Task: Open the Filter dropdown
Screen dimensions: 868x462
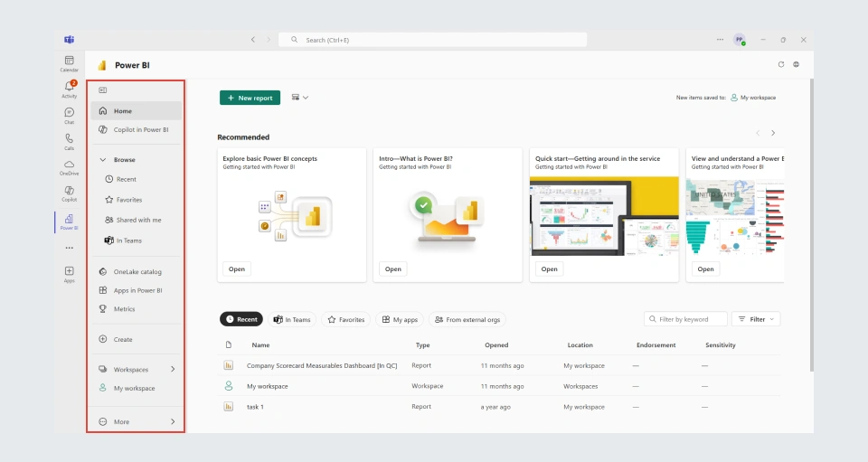Action: point(756,319)
